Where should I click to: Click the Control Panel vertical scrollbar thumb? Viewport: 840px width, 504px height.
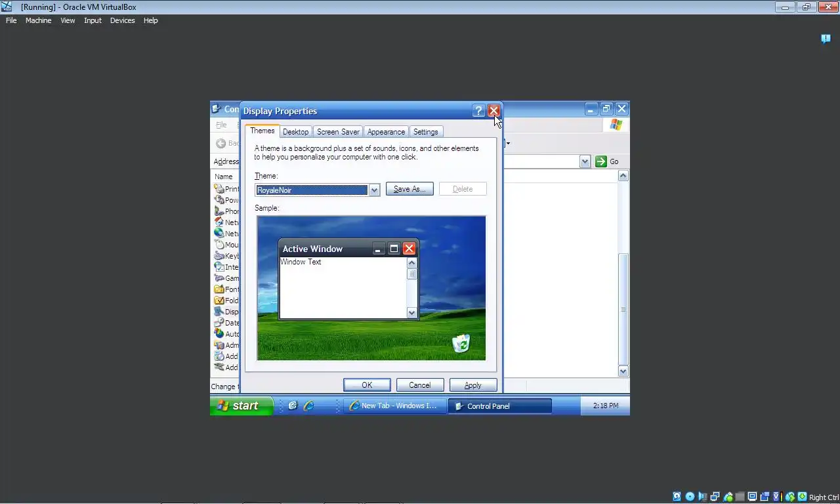point(623,309)
